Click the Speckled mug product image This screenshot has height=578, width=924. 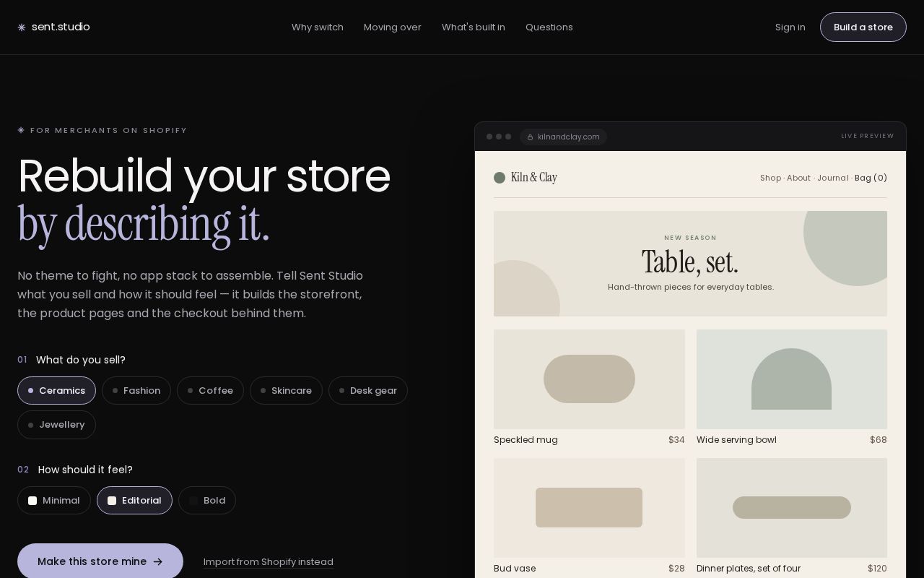pos(589,379)
